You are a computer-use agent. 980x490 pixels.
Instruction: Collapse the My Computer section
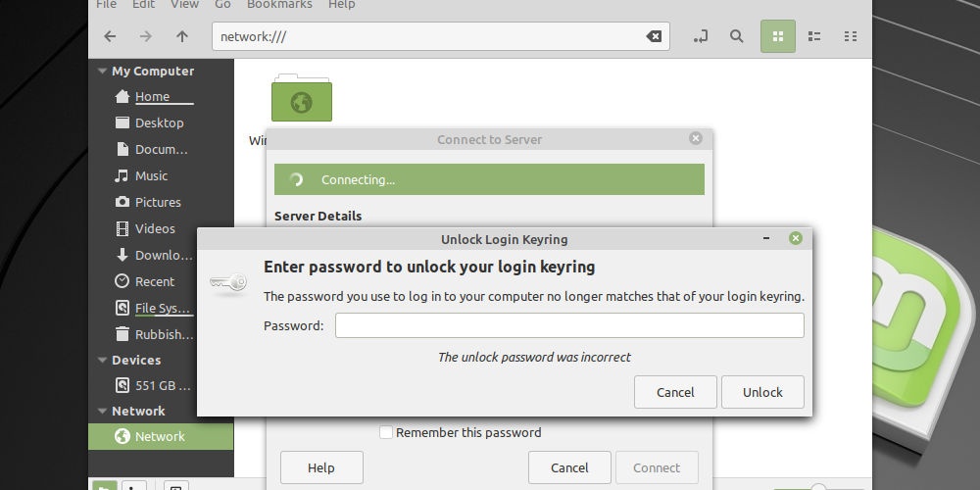[101, 72]
